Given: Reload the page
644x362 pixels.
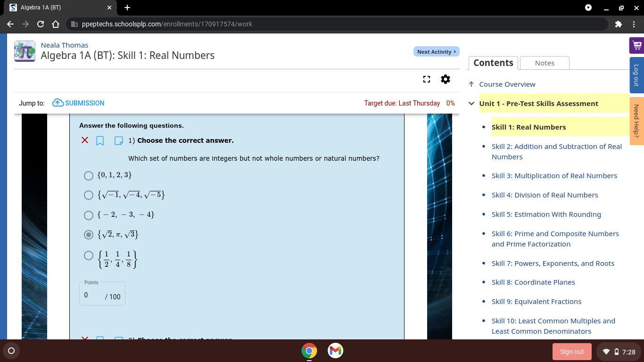Looking at the screenshot, I should coord(41,24).
